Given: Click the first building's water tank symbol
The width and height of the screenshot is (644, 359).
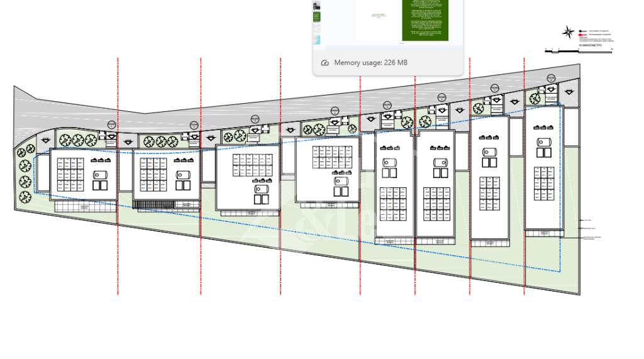Looking at the screenshot, I should tap(100, 174).
